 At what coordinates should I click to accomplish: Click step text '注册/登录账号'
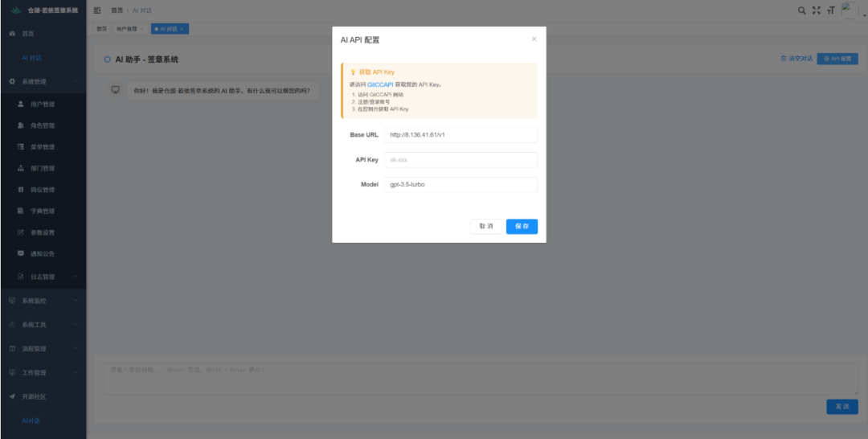click(374, 102)
